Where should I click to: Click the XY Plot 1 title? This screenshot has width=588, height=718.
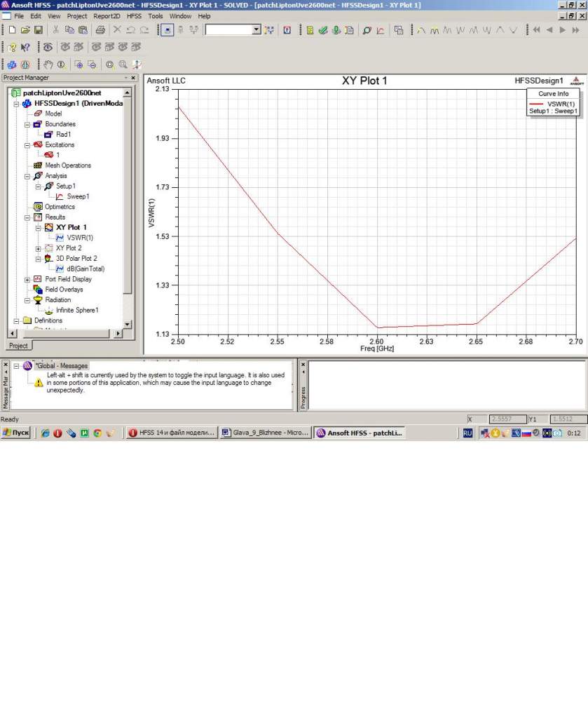364,81
